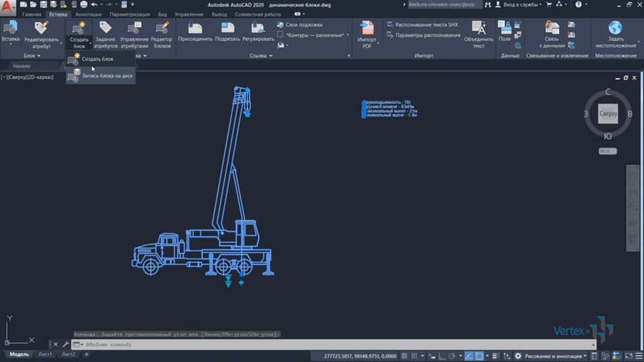
Task: Open the status bar customization hamburger icon
Action: pos(639,356)
